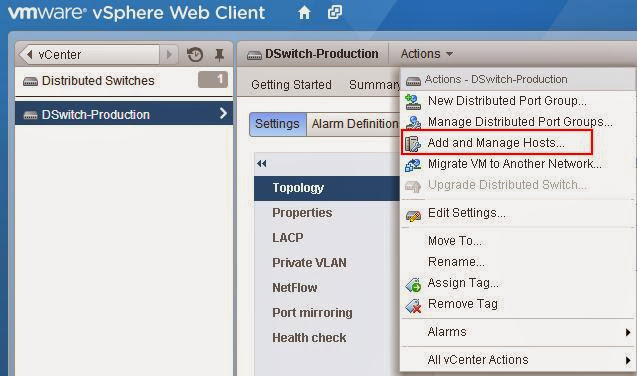
Task: Select Properties in settings list
Action: pos(302,213)
